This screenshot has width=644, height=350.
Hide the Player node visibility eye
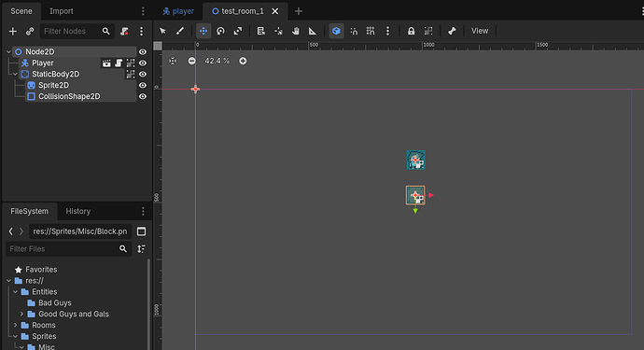(x=143, y=63)
